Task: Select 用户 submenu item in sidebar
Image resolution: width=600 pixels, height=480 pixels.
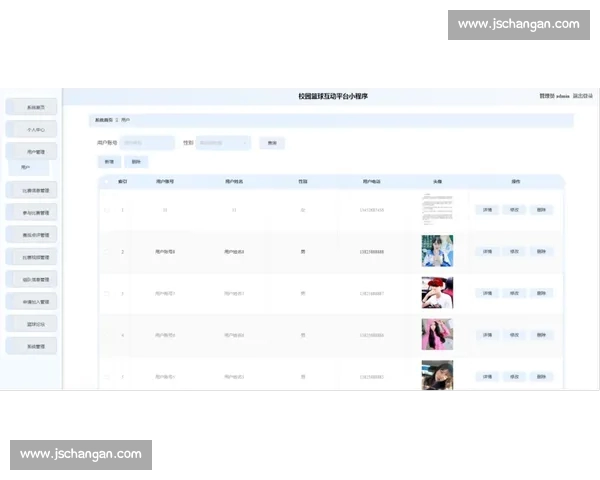Action: tap(27, 167)
